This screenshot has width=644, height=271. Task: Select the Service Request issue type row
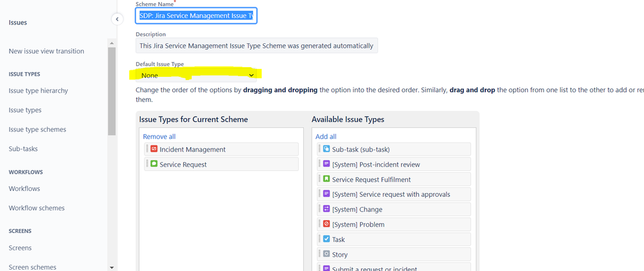221,164
